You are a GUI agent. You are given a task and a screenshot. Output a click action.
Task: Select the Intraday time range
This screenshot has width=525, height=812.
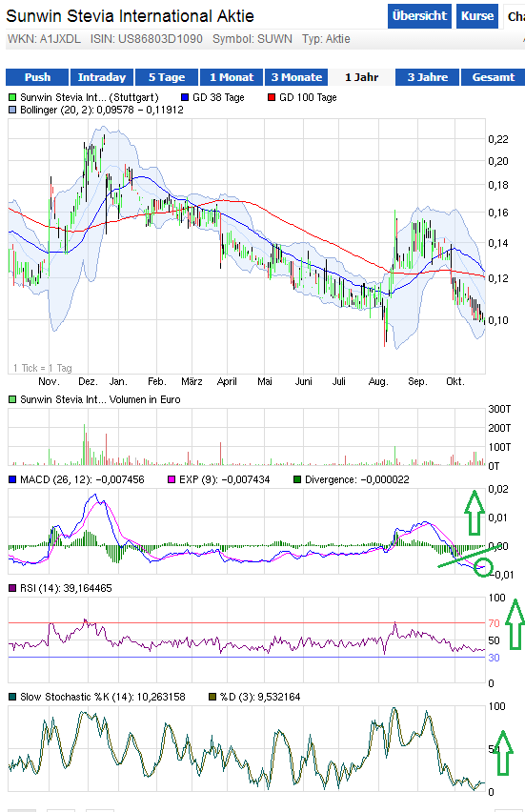102,77
